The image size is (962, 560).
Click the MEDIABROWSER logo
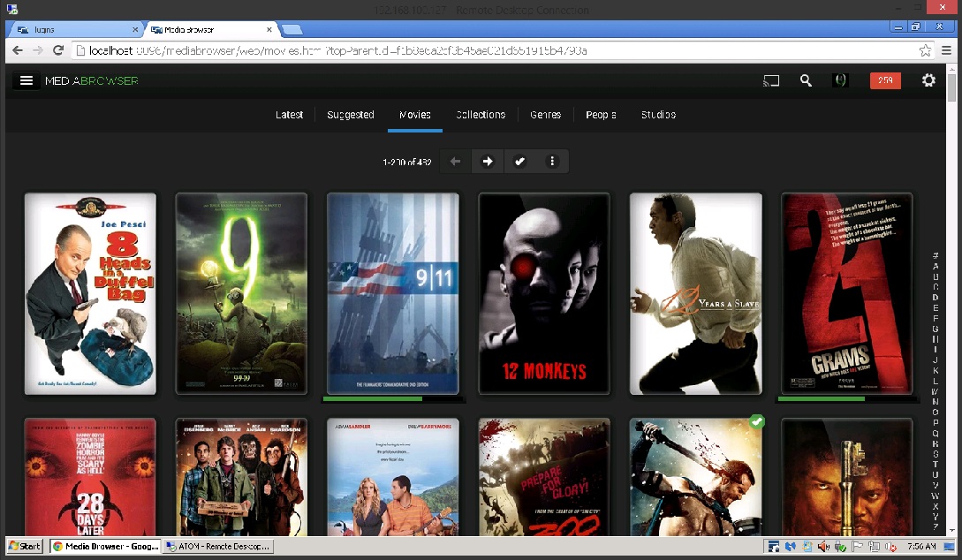point(91,80)
